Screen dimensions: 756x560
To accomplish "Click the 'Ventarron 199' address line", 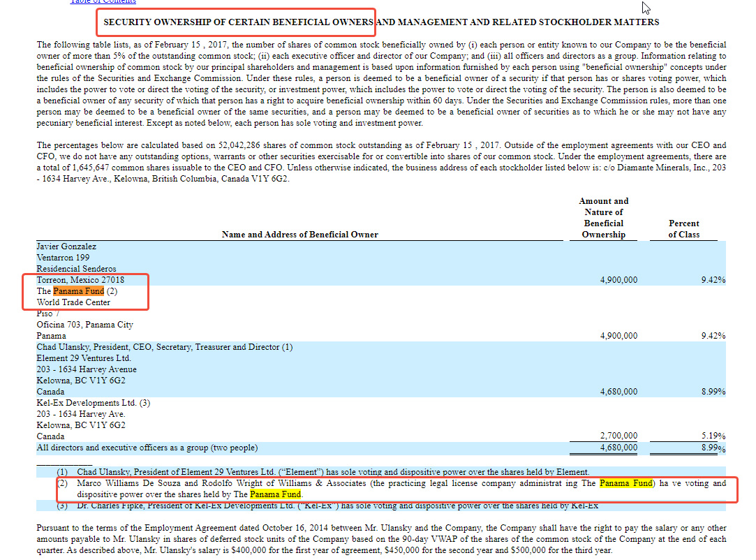I will pyautogui.click(x=63, y=258).
